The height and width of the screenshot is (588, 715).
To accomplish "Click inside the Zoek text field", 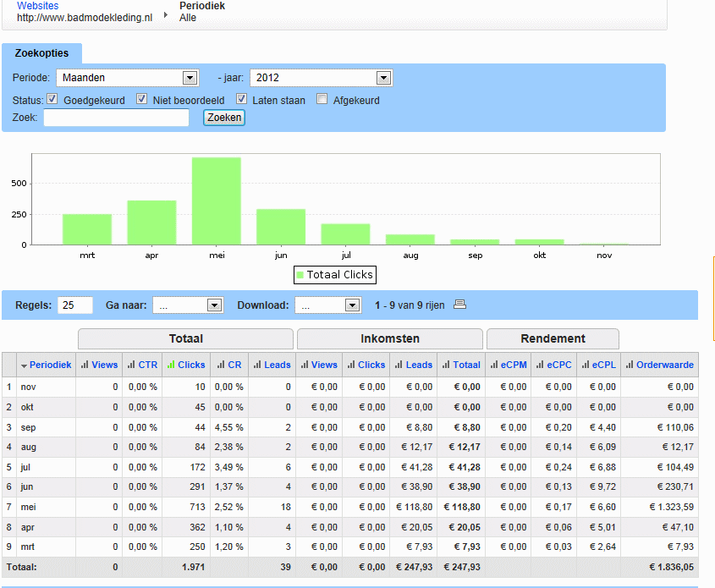I will point(116,118).
